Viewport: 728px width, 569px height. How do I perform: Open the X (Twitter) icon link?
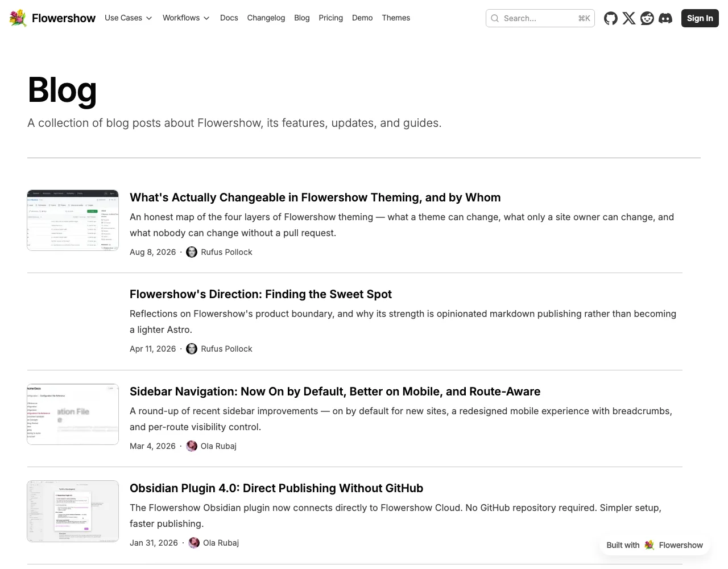(x=629, y=18)
